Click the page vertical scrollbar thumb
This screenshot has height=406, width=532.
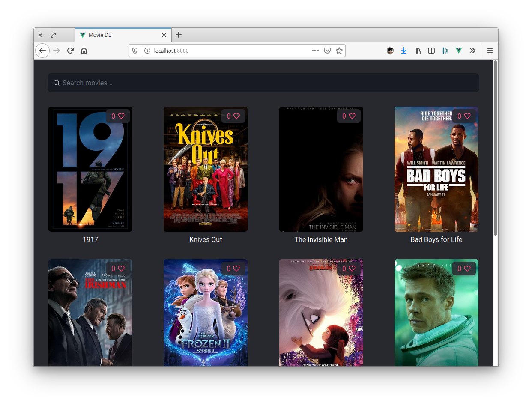(x=496, y=148)
